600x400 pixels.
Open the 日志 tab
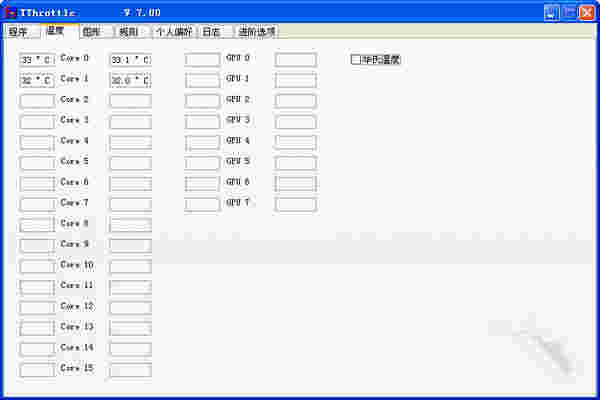point(215,32)
